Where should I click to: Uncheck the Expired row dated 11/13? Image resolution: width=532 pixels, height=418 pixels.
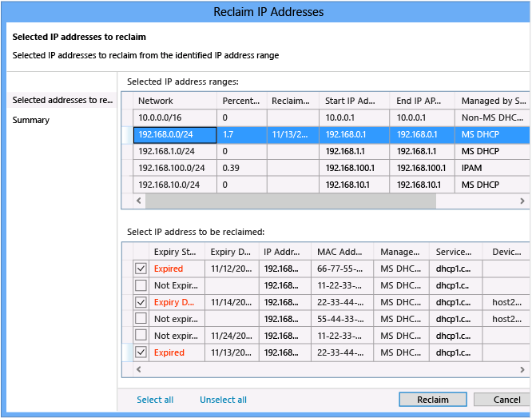[141, 352]
